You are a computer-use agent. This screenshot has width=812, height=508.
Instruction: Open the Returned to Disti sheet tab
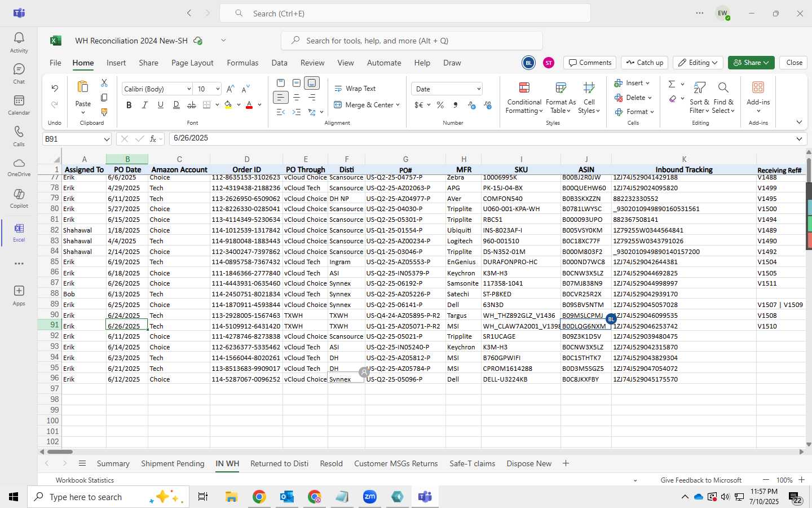click(x=279, y=463)
